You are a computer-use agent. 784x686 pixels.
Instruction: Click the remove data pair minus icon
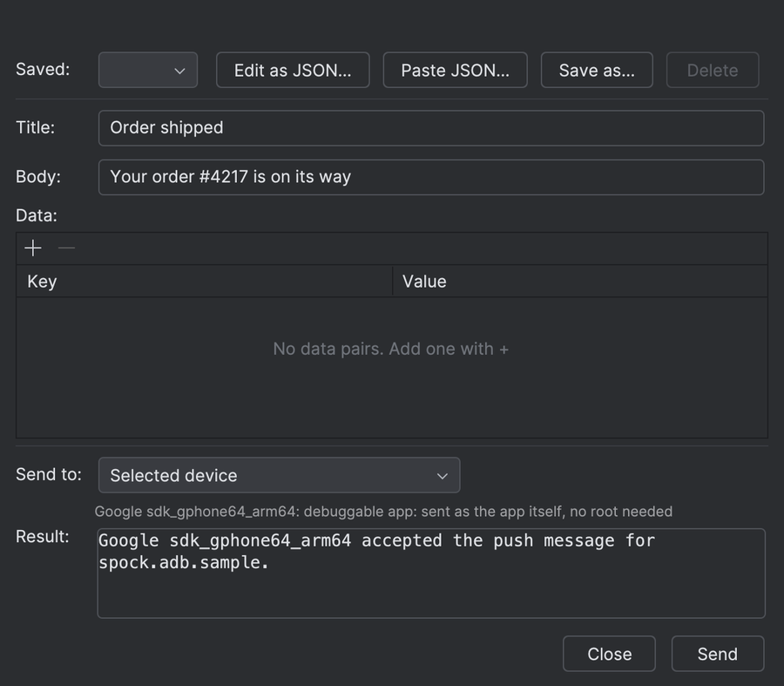click(x=66, y=248)
